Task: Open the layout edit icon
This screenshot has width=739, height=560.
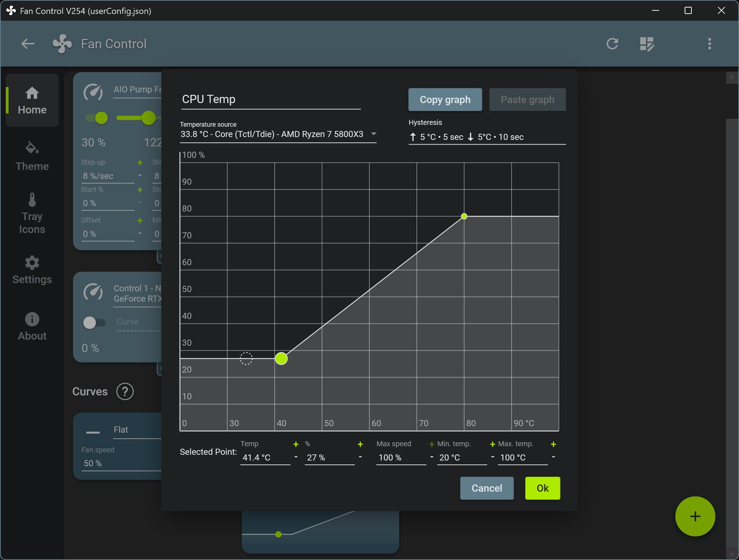Action: (x=647, y=44)
